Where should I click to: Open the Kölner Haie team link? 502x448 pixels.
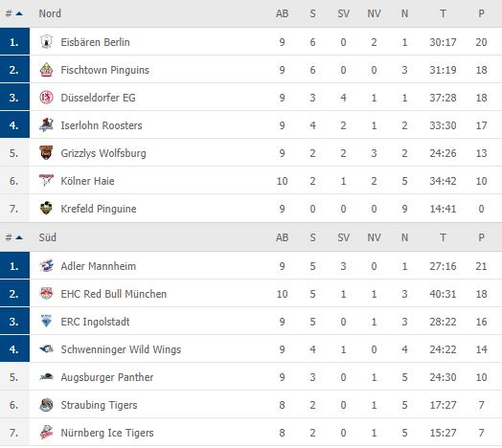pyautogui.click(x=87, y=181)
